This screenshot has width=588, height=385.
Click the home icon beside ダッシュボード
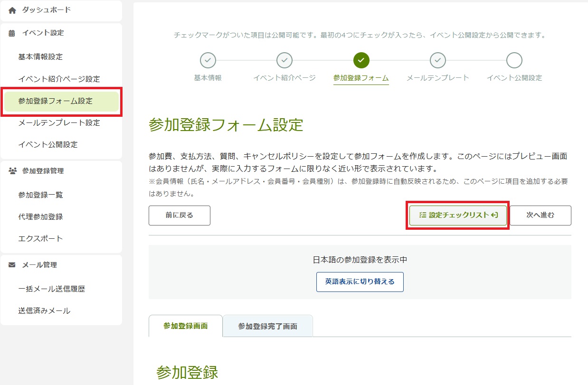click(x=12, y=10)
